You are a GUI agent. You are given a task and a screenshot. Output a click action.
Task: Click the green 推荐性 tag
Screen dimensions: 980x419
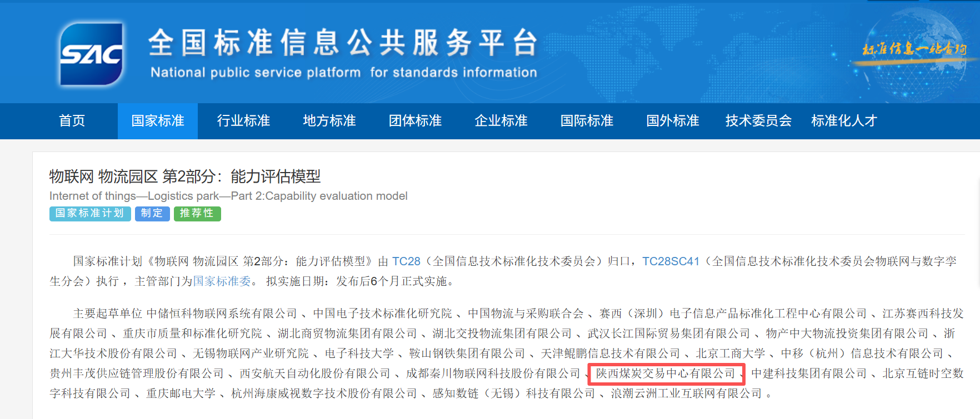coord(197,214)
